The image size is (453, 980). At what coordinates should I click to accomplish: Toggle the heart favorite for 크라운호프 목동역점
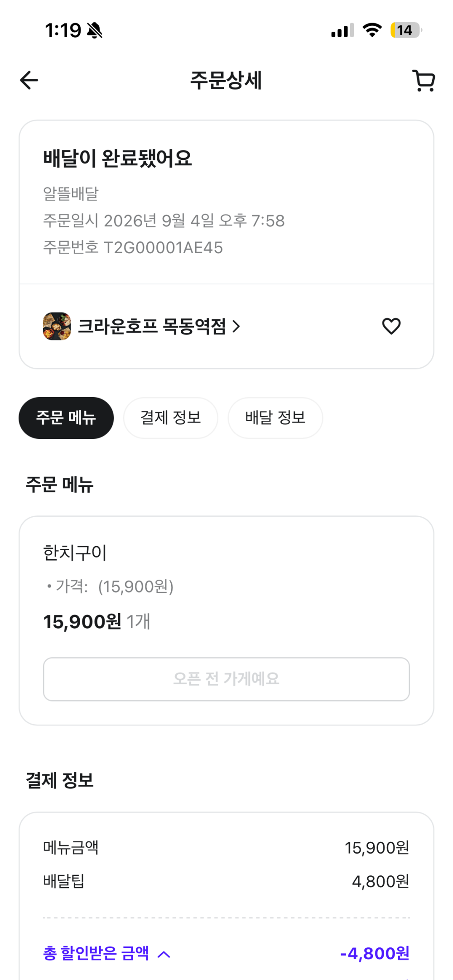391,326
